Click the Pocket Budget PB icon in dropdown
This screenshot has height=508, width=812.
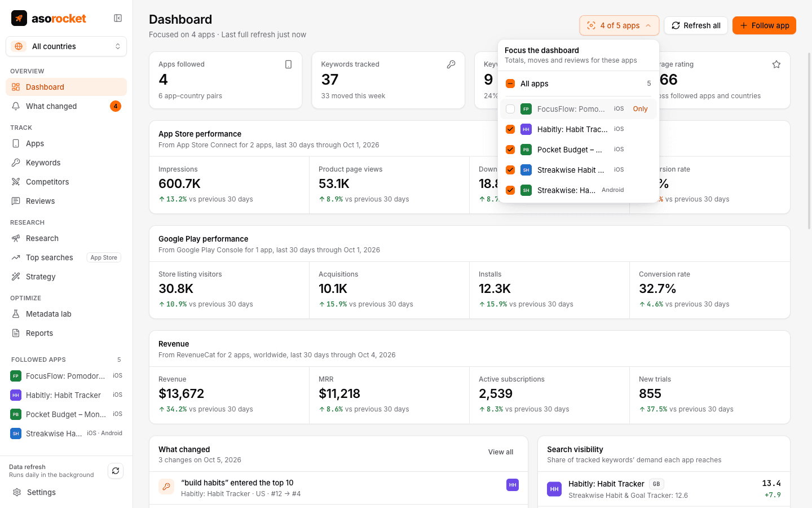tap(526, 150)
